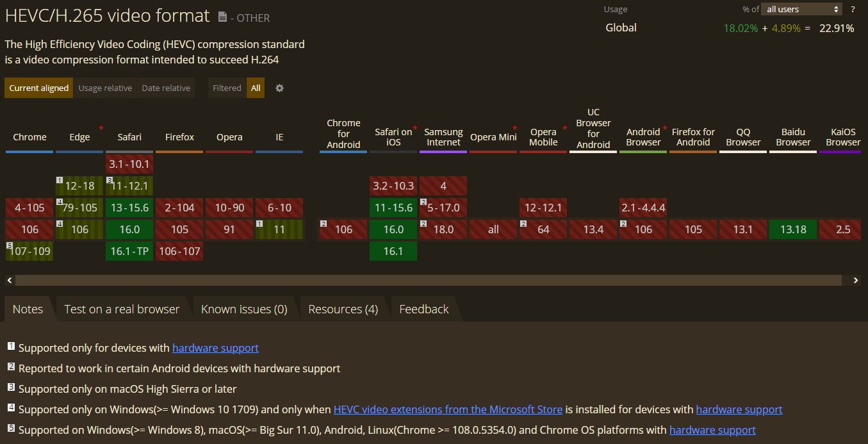Open the settings gear icon

point(279,88)
